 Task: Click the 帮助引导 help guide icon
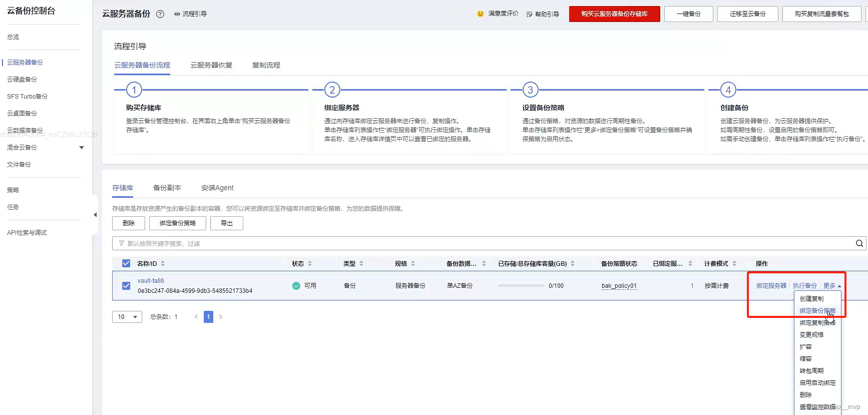click(530, 15)
